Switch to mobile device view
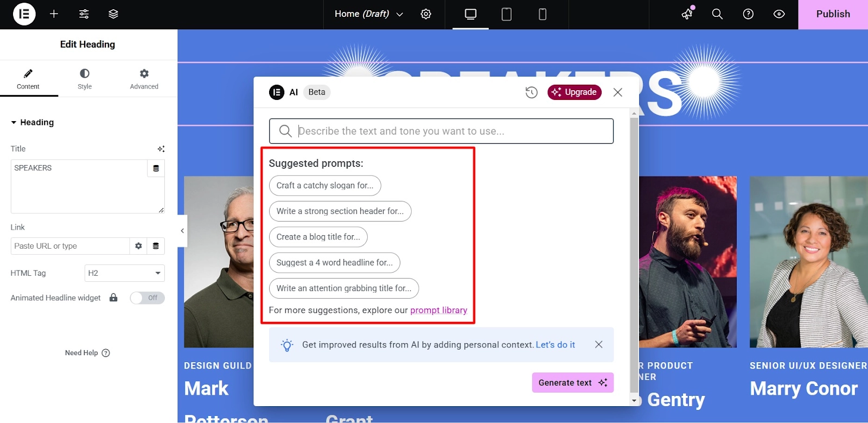 tap(542, 14)
